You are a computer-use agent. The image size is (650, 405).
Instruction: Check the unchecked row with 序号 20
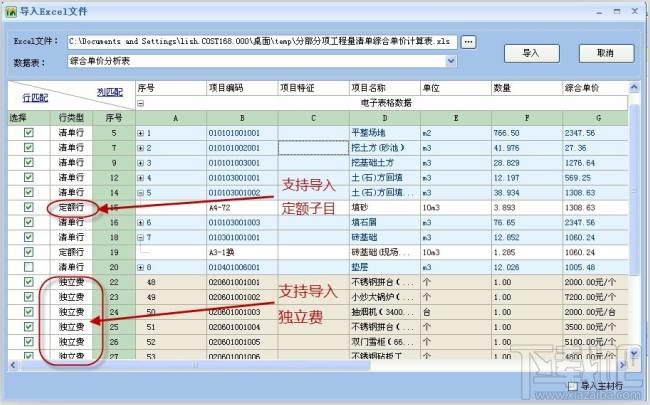(29, 267)
